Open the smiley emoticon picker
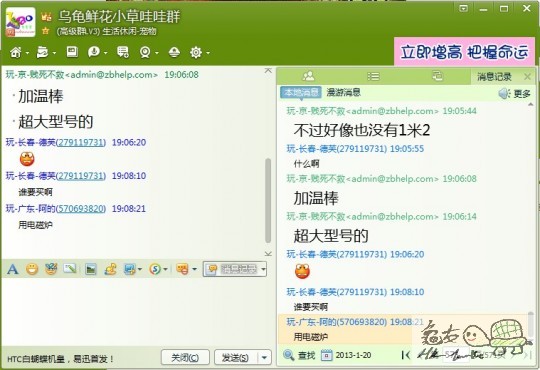Screen dimensions: 540x370 [x=32, y=269]
